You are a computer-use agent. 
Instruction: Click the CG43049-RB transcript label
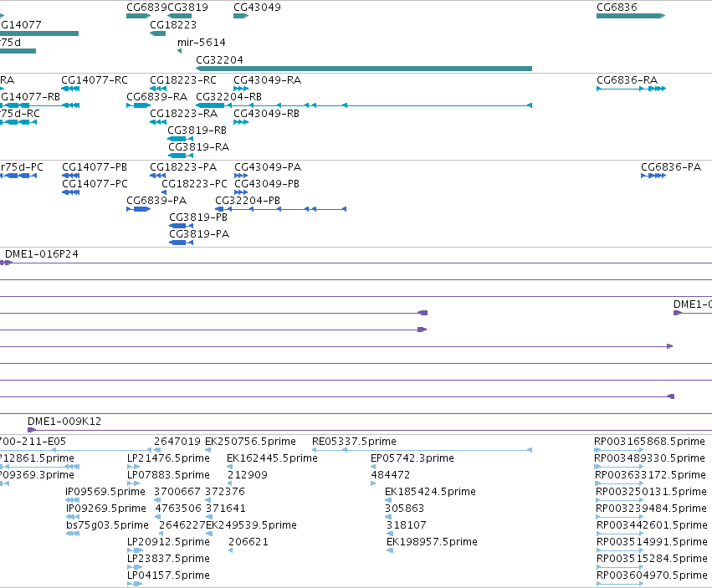point(266,114)
